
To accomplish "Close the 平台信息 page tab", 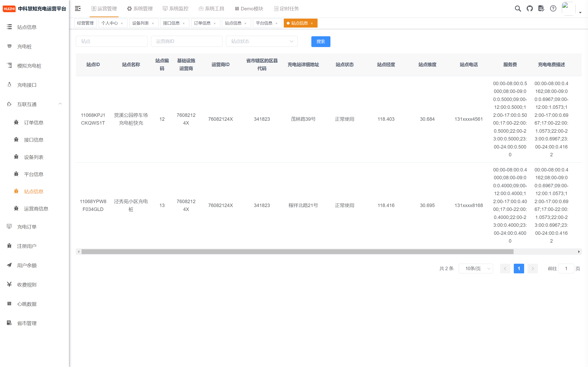I will [x=276, y=23].
